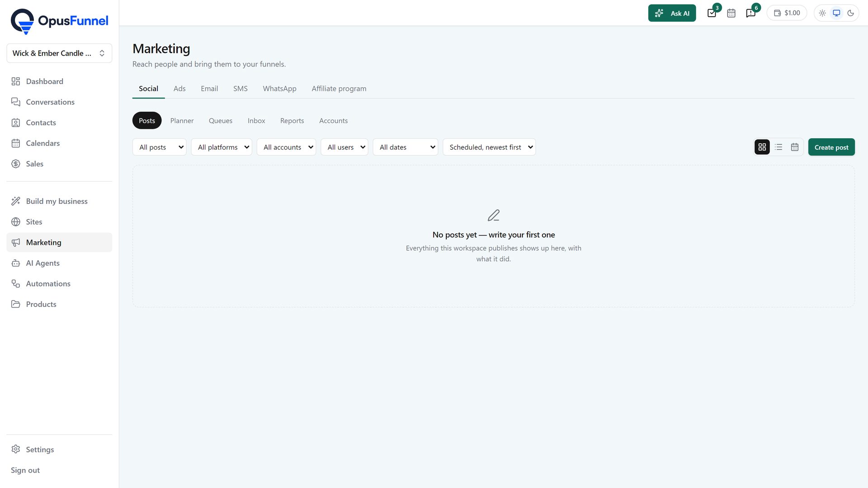Viewport: 868px width, 488px height.
Task: Open the Accounts sub-tab
Action: tap(334, 121)
